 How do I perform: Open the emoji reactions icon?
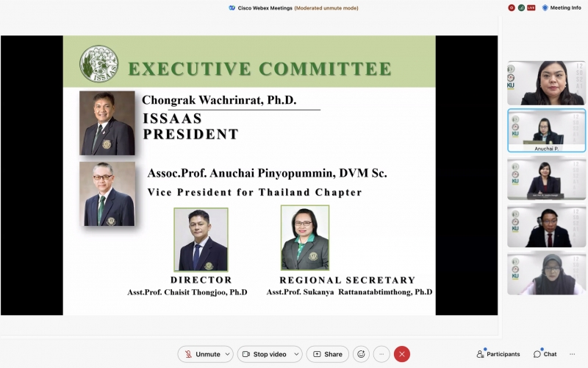point(361,354)
